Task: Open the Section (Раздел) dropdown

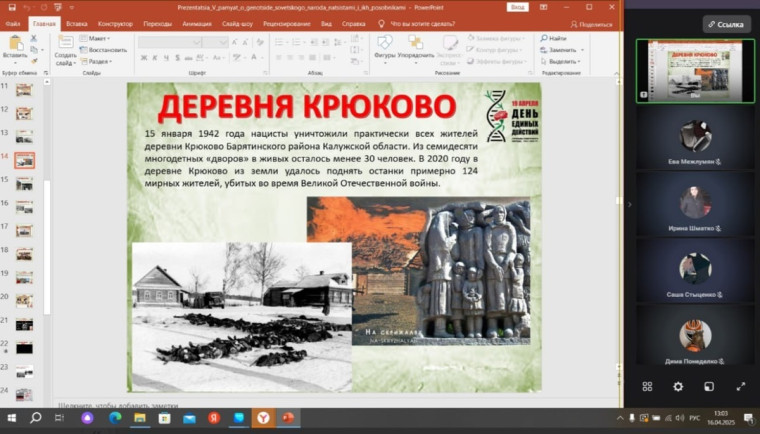Action: pos(96,62)
